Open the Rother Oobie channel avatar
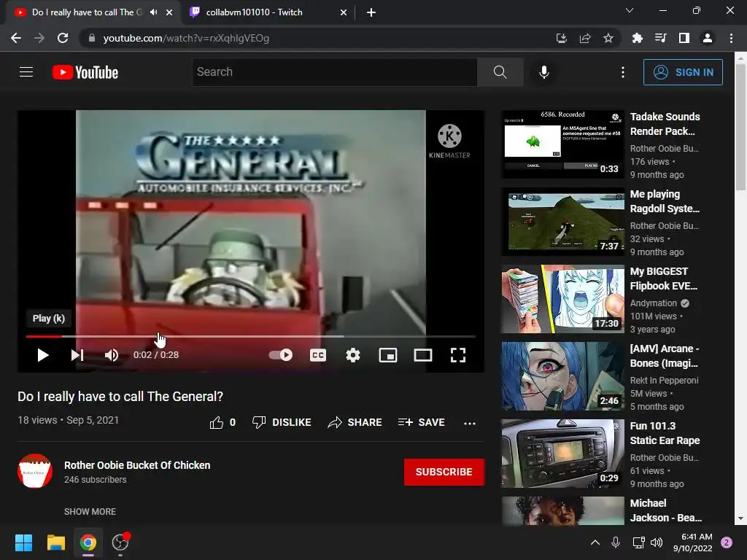Screen dimensions: 747x560 tap(35, 471)
